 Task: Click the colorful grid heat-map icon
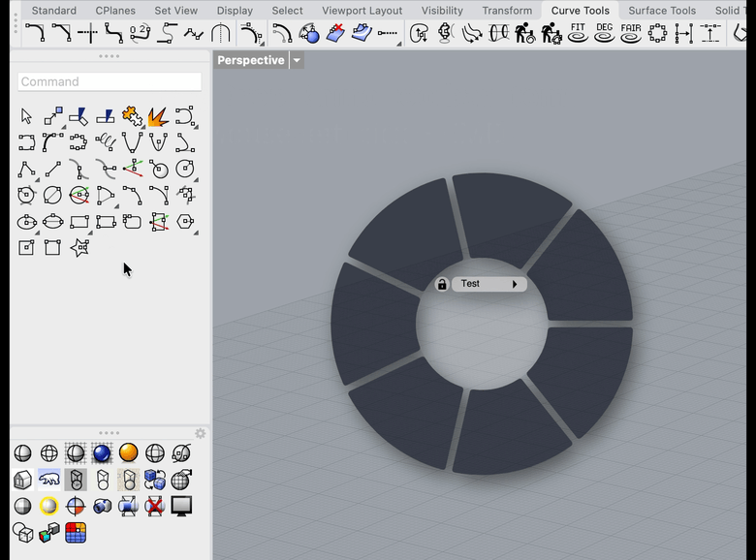[76, 533]
